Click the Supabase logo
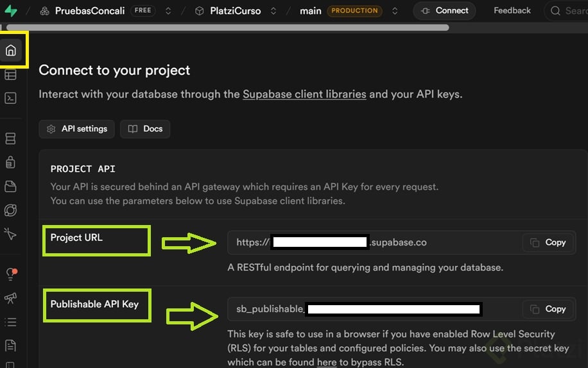 point(10,11)
